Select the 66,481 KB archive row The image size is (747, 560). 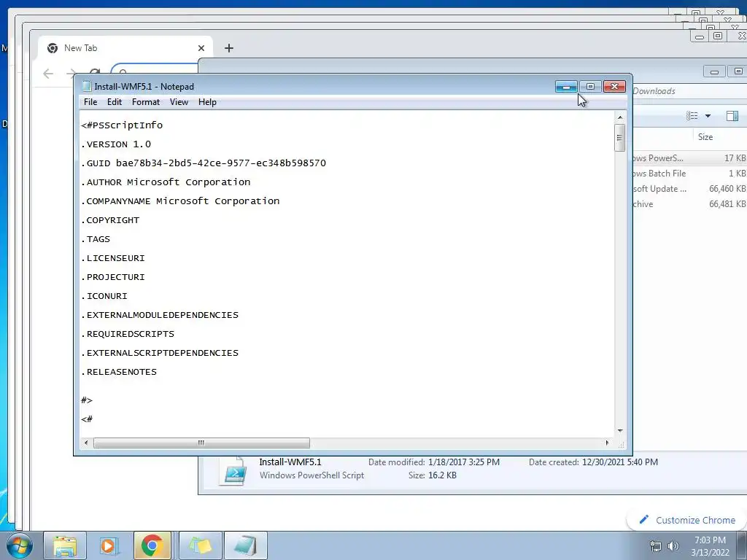coord(690,204)
